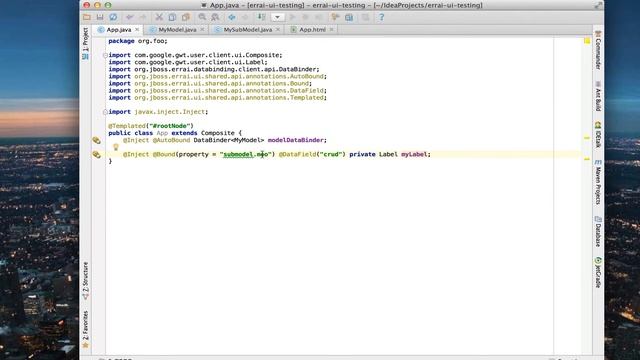
Task: Click the Paste icon in toolbar
Action: 186,17
